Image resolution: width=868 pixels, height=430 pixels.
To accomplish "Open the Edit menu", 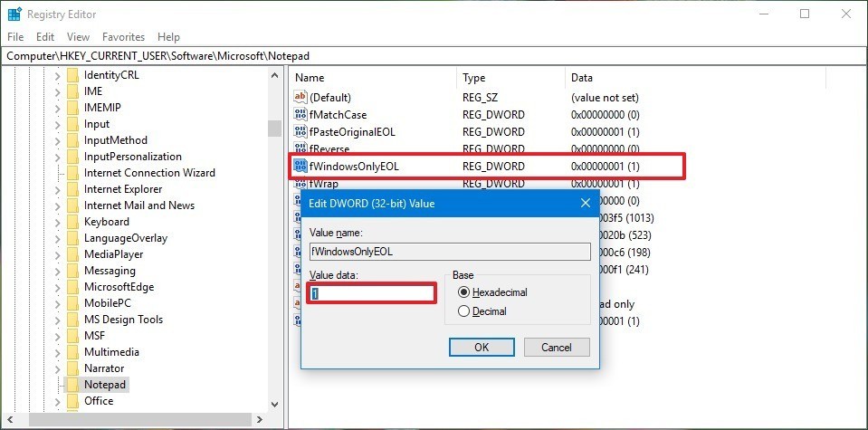I will 45,37.
